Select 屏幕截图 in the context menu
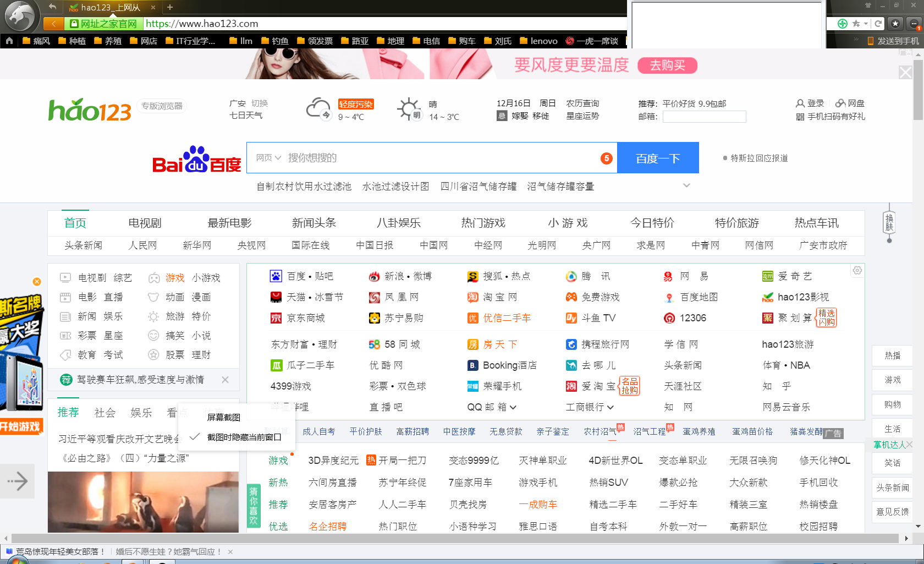 223,418
